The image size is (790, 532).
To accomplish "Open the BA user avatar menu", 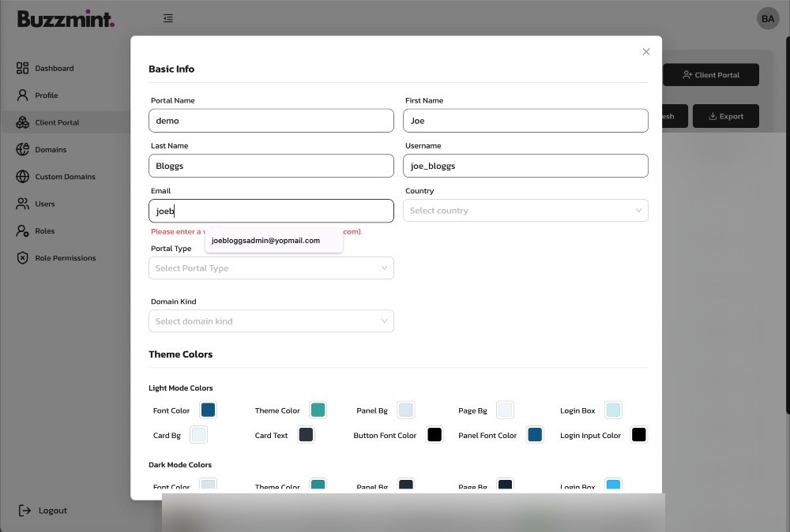I will [x=768, y=19].
